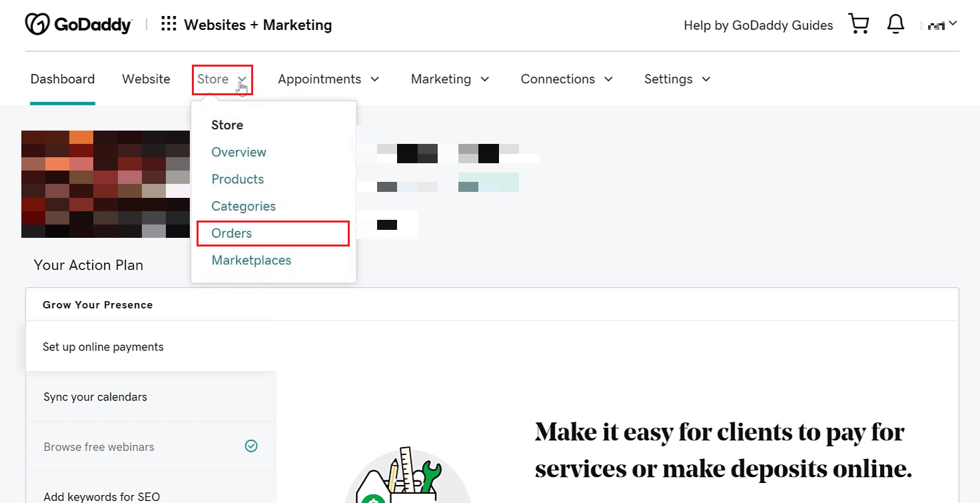Expand the Connections menu
Screen dimensions: 980x503
567,79
